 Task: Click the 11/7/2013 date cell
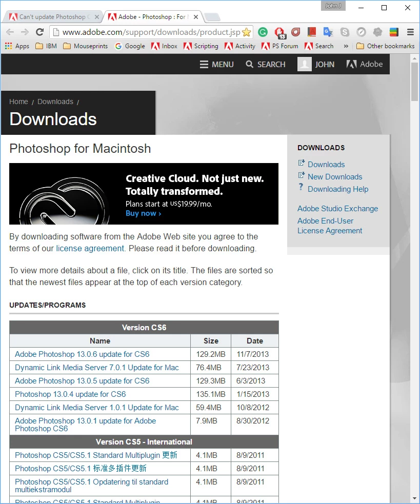pos(255,354)
